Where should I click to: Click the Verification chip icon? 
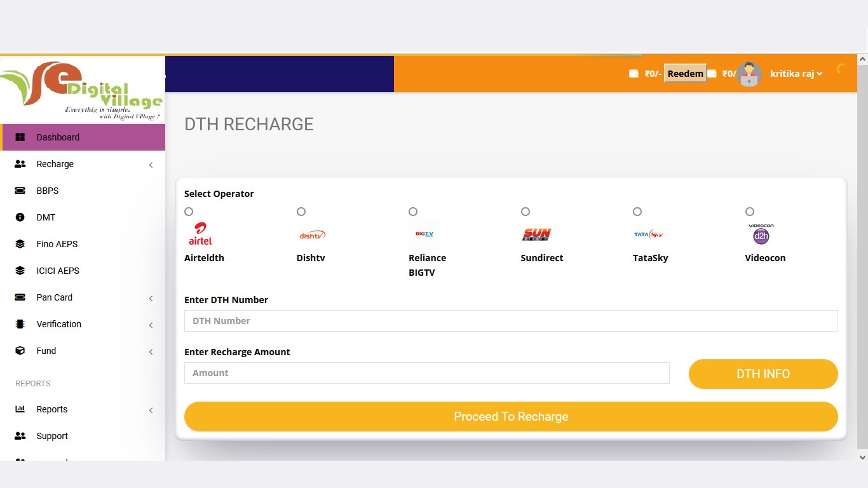coord(20,324)
